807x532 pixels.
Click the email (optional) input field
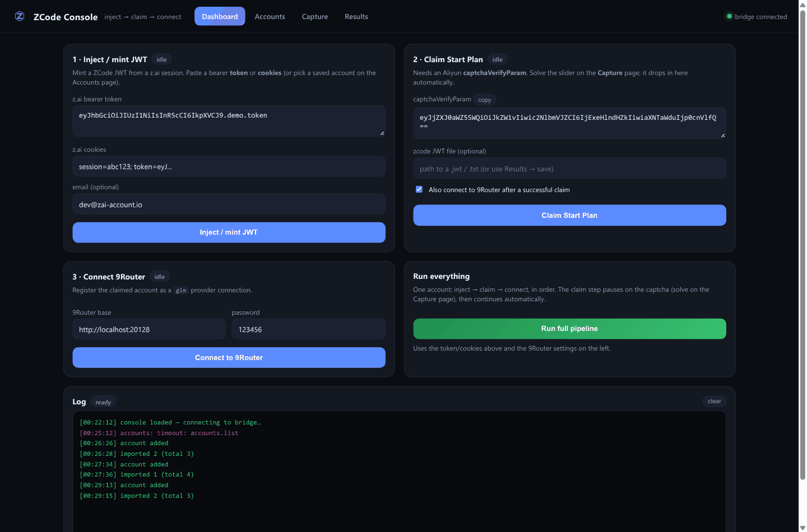tap(229, 204)
